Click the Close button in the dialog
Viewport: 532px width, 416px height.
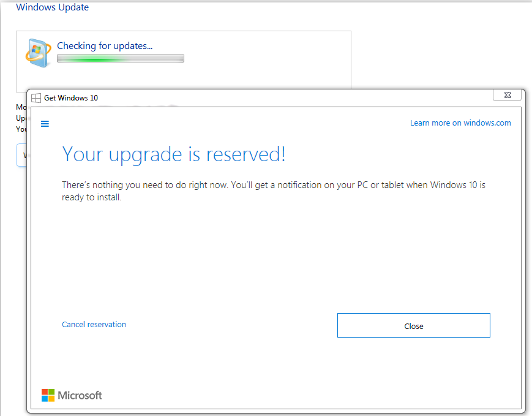(x=414, y=325)
